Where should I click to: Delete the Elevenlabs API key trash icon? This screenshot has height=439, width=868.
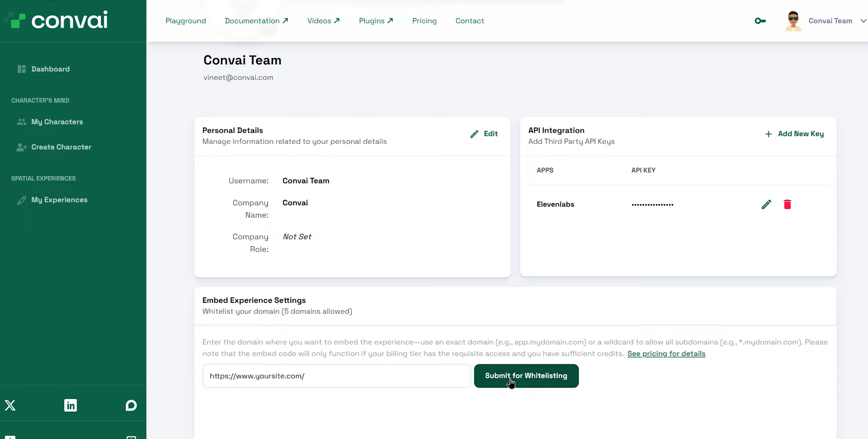(x=787, y=204)
